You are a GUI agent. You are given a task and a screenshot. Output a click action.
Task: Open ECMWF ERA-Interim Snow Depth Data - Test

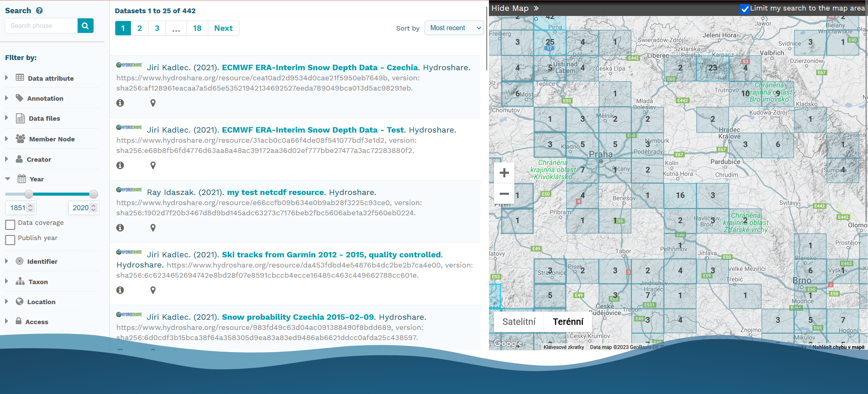[313, 130]
